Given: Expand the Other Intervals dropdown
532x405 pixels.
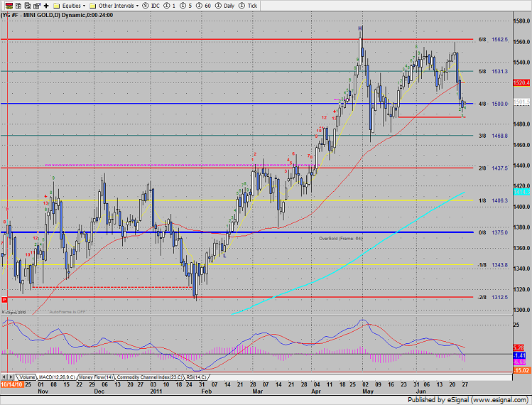Looking at the screenshot, I should 137,6.
